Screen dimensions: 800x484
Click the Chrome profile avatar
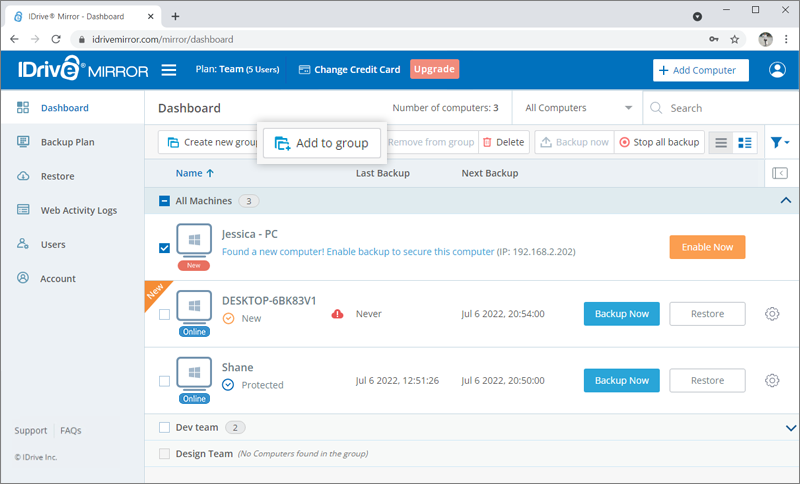click(765, 39)
